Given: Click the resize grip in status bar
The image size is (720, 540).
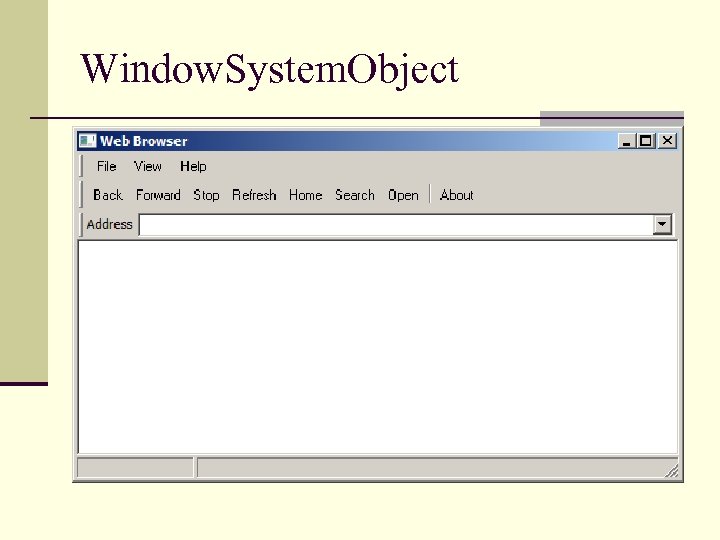Looking at the screenshot, I should [x=671, y=471].
